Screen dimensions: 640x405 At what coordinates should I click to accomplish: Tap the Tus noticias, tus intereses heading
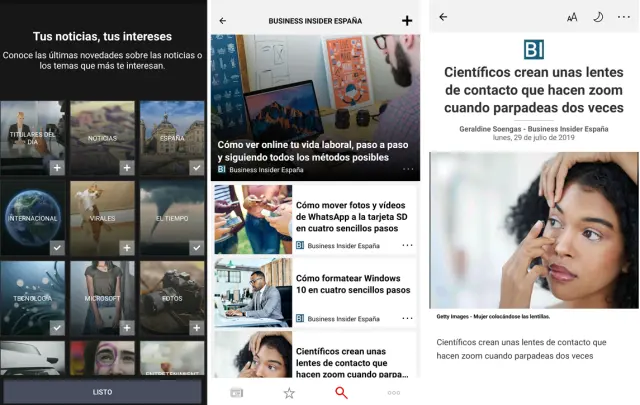tap(102, 36)
